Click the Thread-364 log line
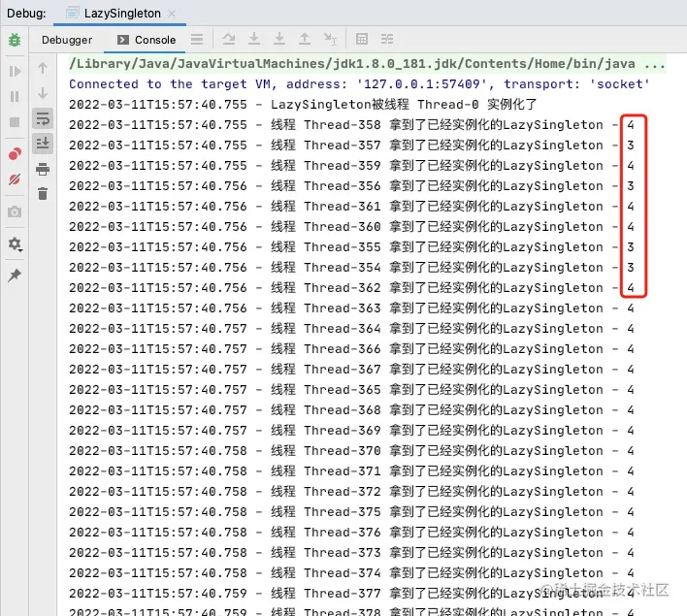 [x=352, y=329]
